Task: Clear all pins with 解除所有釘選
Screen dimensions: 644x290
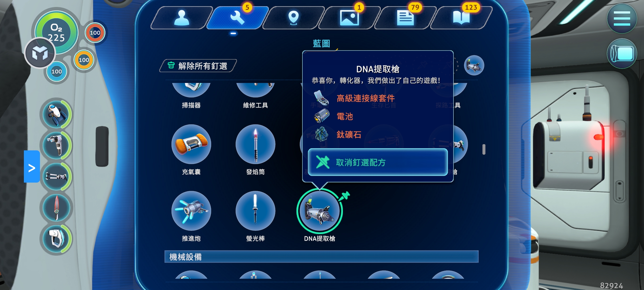Action: (x=198, y=66)
